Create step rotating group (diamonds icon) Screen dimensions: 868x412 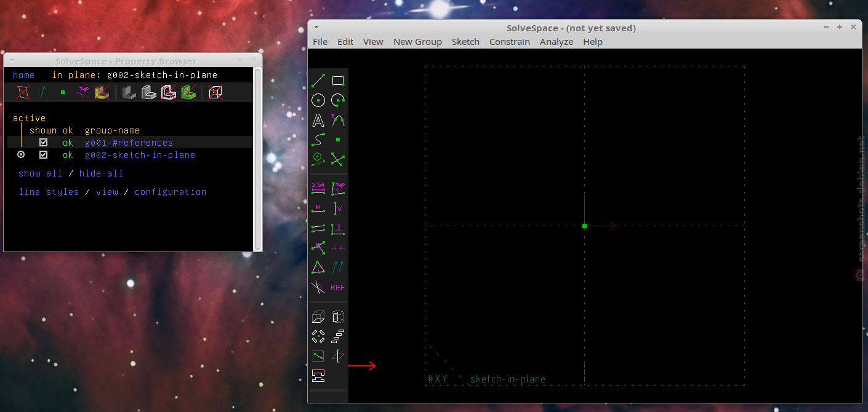tap(318, 336)
